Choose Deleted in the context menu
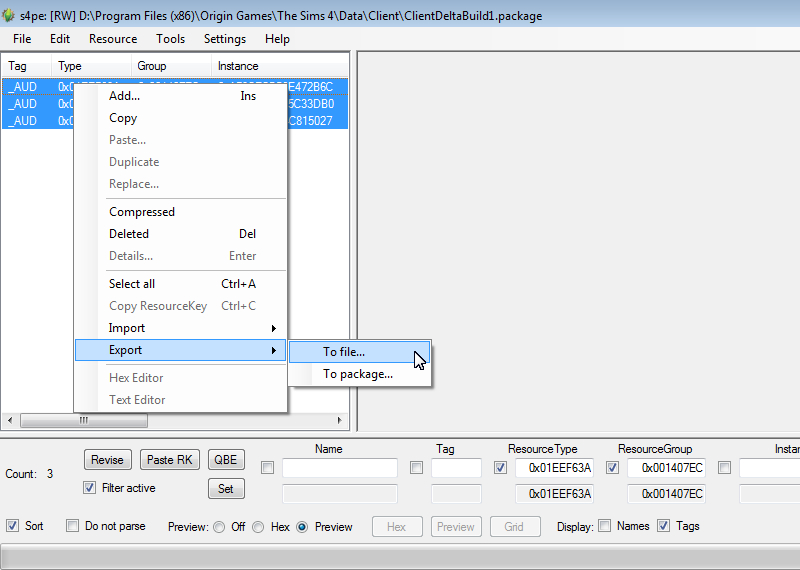Screen dimensions: 800x570 pyautogui.click(x=181, y=234)
